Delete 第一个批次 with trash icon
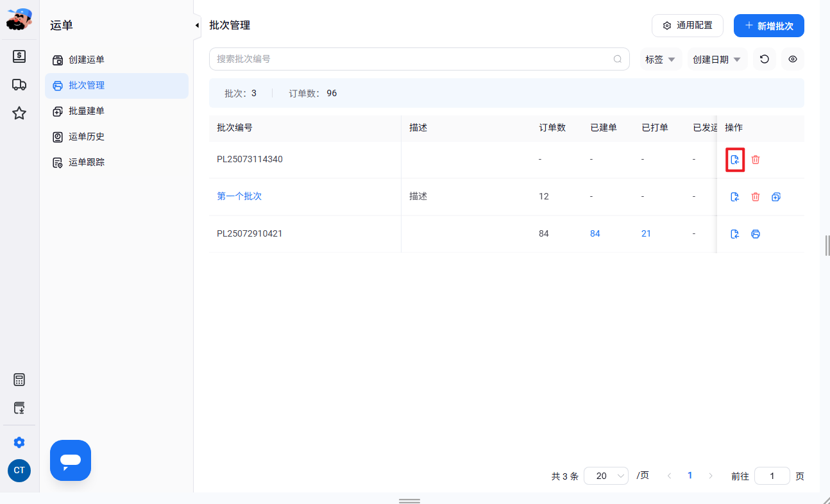830x504 pixels. click(756, 197)
